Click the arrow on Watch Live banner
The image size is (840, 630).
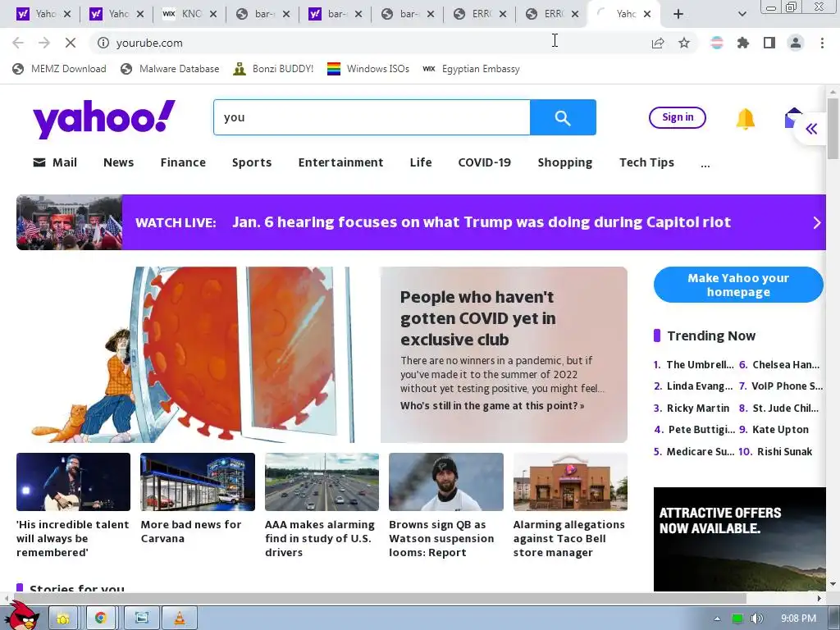[x=816, y=222]
